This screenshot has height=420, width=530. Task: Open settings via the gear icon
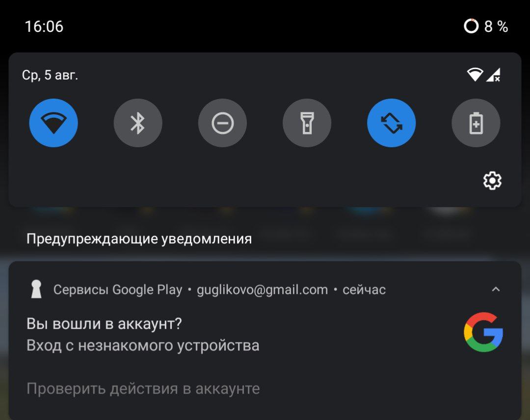[492, 181]
